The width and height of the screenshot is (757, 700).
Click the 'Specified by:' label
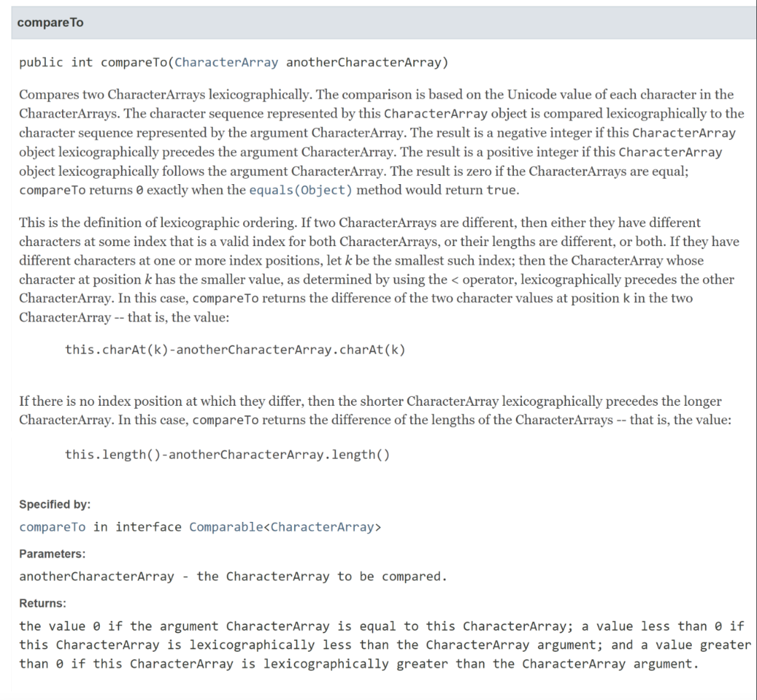click(55, 504)
